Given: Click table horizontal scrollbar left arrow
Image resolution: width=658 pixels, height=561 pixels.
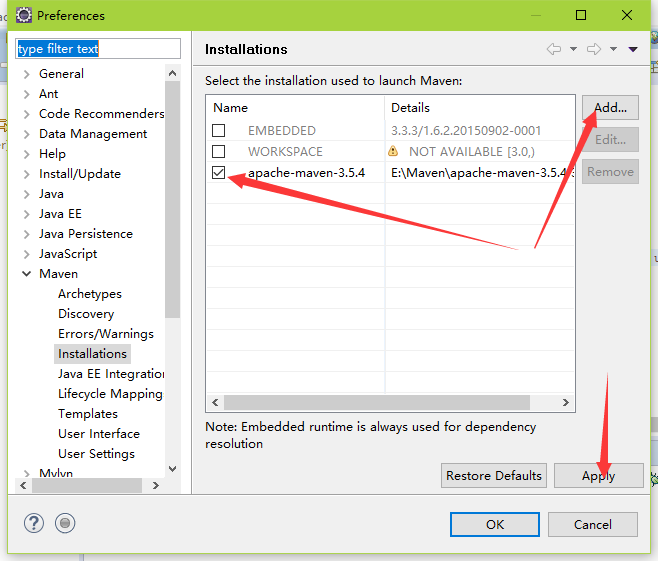Looking at the screenshot, I should [215, 402].
